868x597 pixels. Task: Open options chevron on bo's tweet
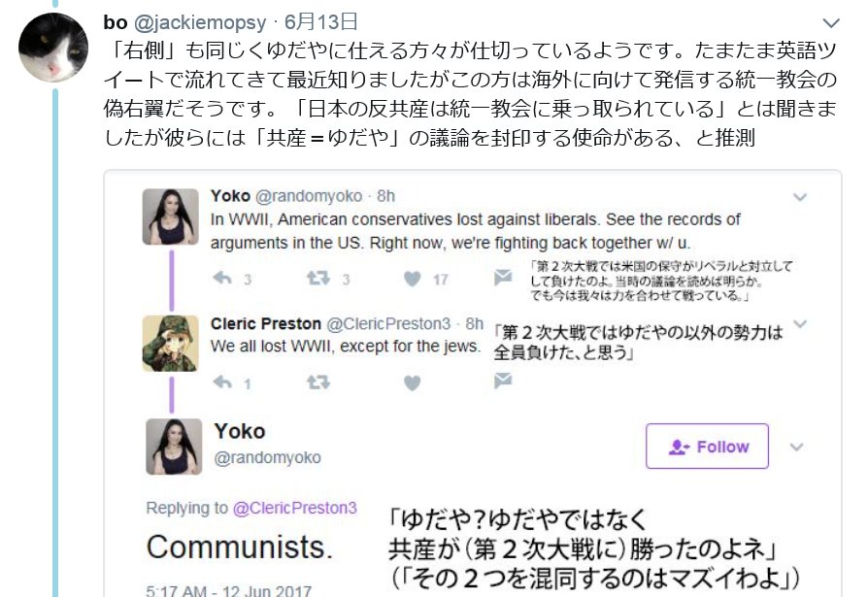point(831,23)
